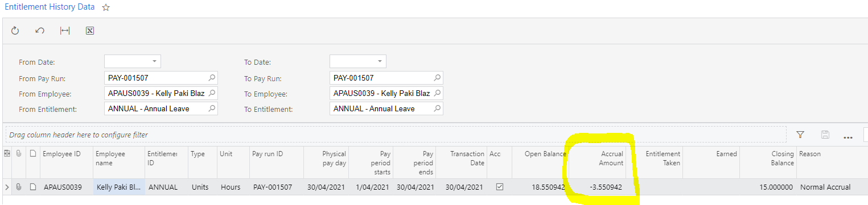The image size is (868, 205).
Task: Open the lookup for From Entitlement
Action: tap(212, 108)
